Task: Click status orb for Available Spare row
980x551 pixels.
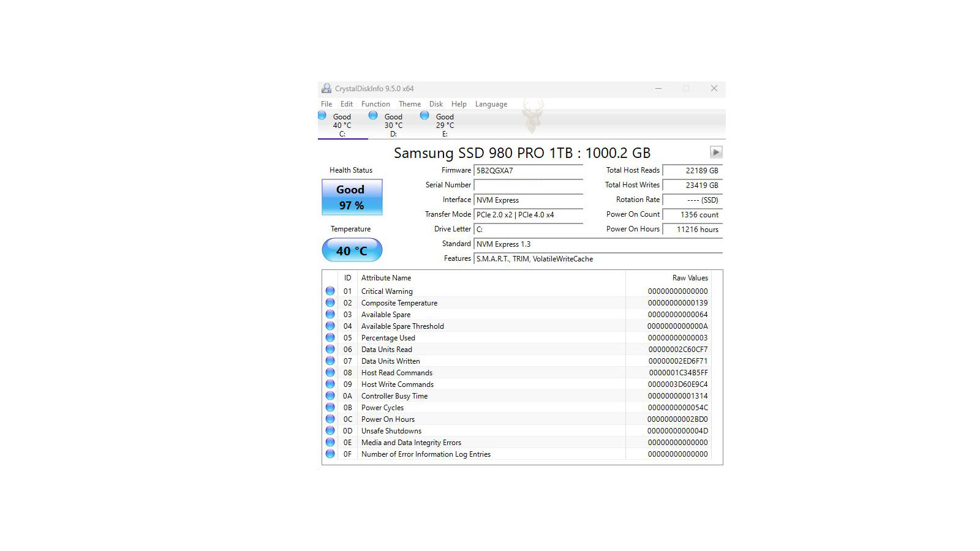Action: [x=330, y=315]
